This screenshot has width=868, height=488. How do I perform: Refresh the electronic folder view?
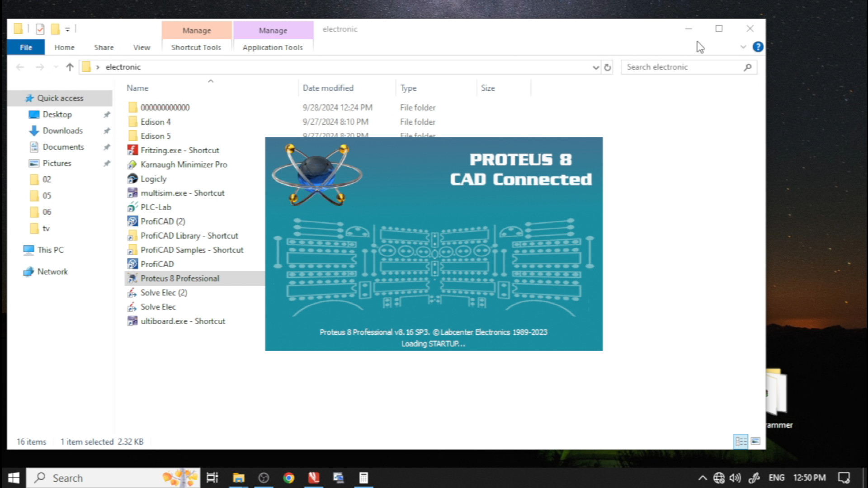608,67
